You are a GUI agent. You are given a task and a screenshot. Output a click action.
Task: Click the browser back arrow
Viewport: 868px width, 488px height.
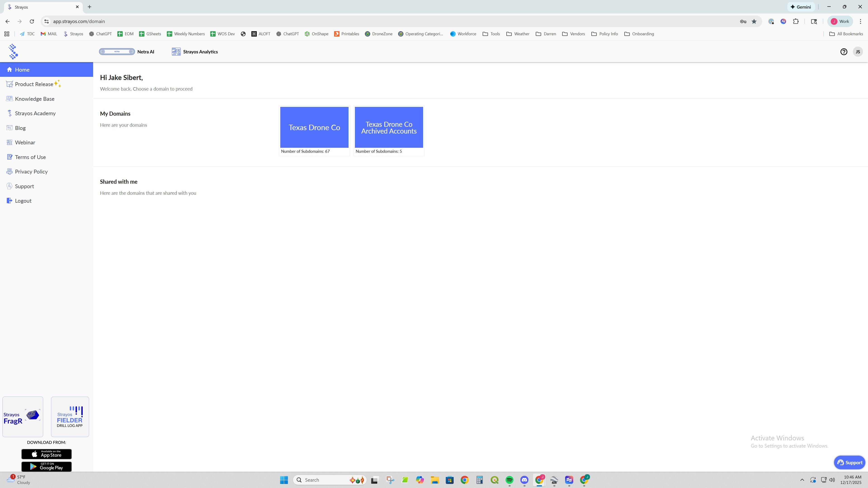(x=7, y=21)
